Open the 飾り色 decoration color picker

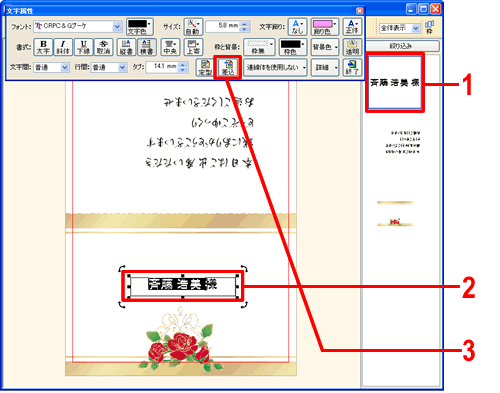[x=324, y=27]
